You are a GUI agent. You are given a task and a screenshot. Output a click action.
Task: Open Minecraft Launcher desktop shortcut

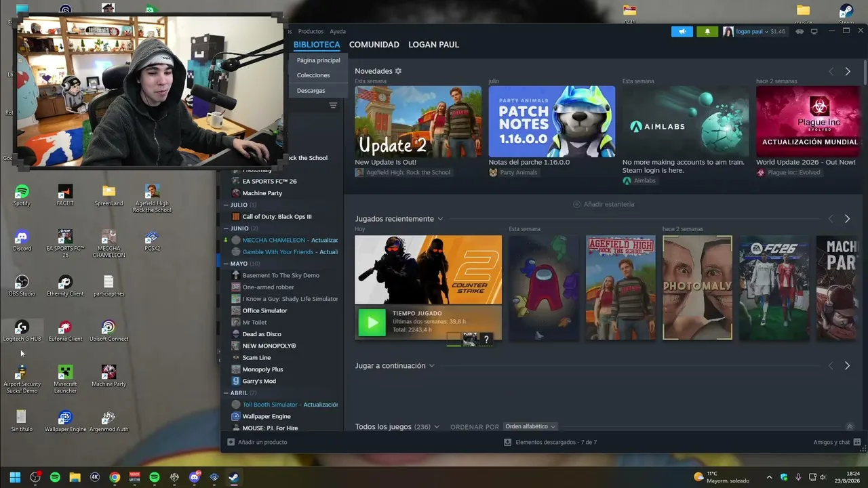(x=65, y=380)
